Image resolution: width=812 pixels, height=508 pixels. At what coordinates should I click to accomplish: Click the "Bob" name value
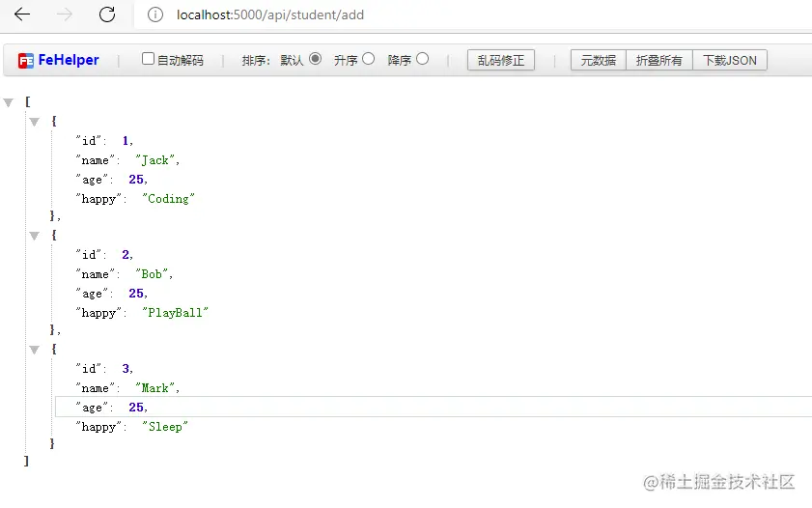click(152, 274)
